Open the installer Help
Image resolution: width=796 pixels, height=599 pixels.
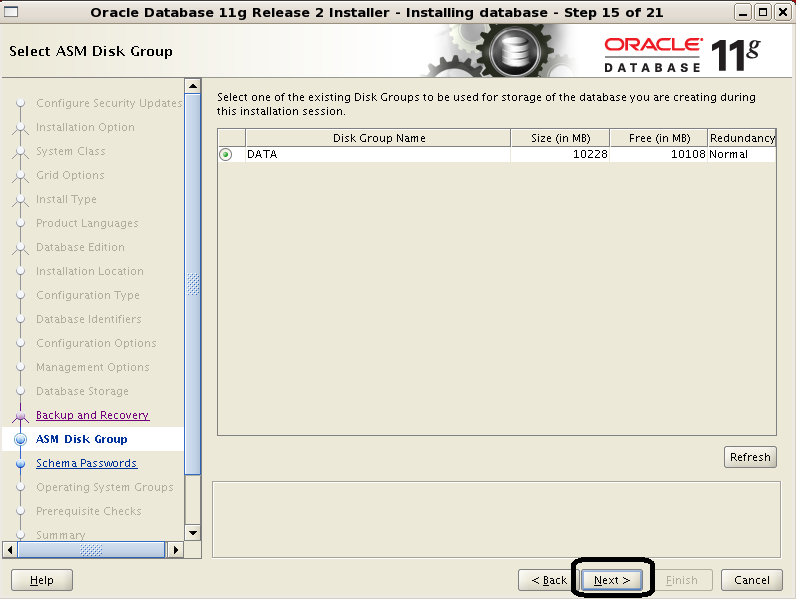[x=42, y=580]
